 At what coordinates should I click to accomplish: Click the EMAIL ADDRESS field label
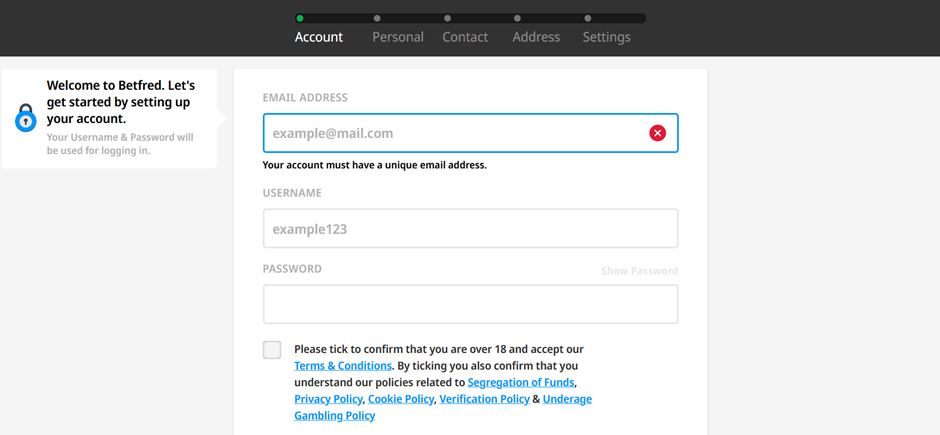coord(305,98)
